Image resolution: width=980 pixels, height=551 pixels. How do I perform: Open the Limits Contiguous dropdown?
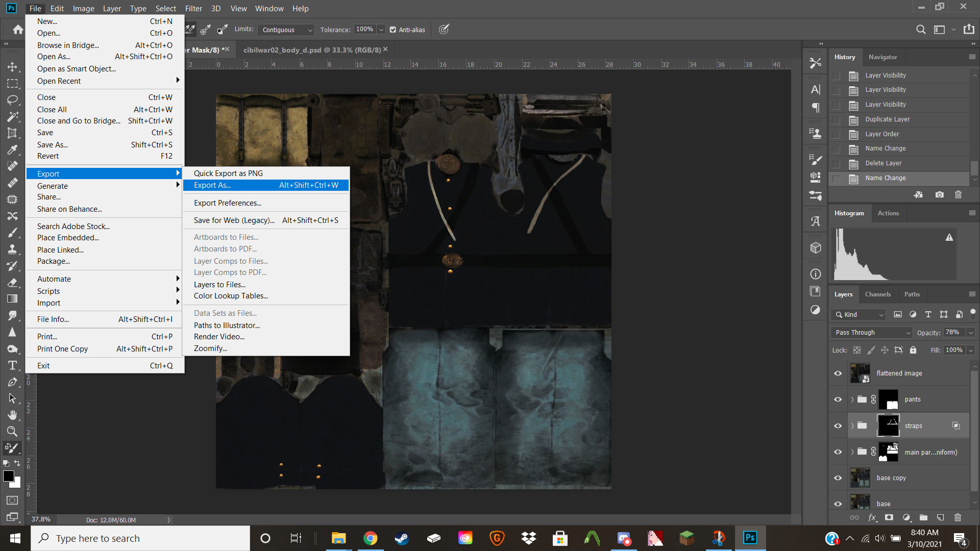click(286, 30)
